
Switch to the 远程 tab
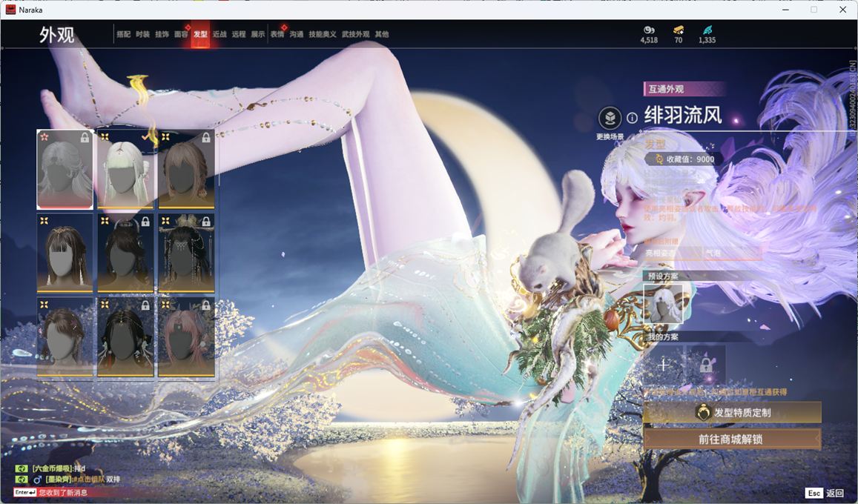click(x=239, y=34)
